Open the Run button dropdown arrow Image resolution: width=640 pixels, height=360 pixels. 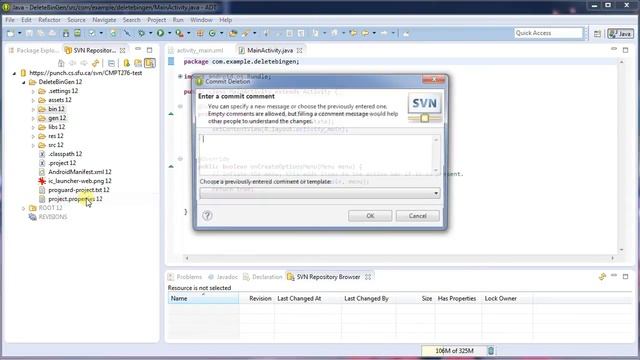click(169, 33)
